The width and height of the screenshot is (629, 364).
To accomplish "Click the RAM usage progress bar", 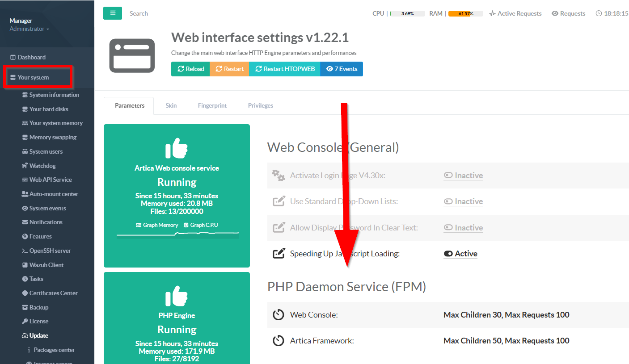I will pos(465,14).
